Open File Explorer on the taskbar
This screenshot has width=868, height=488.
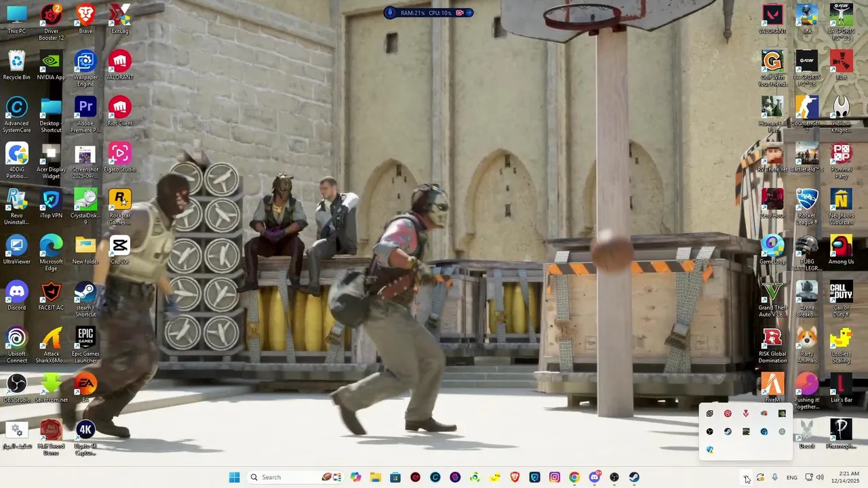[376, 477]
